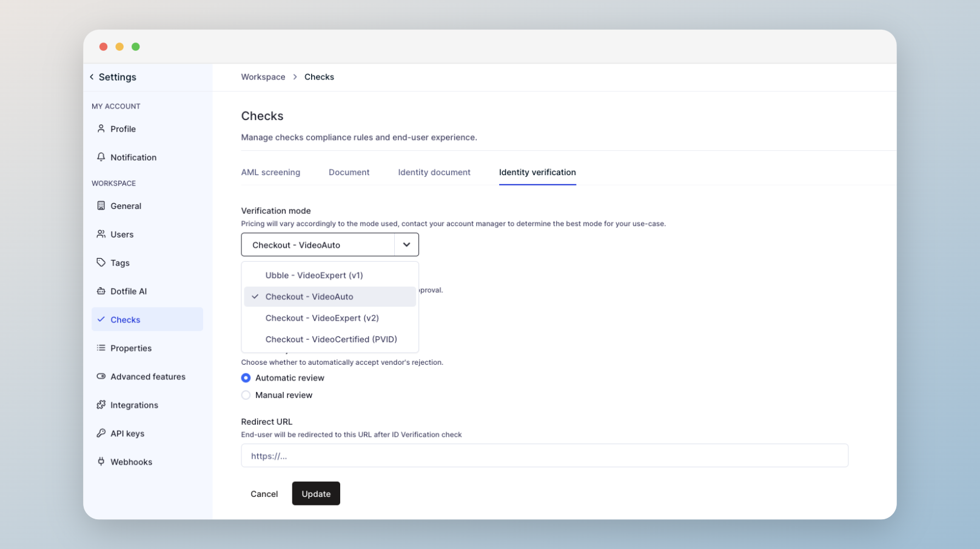Screen dimensions: 980x549
Task: Click the General building icon
Action: (x=101, y=205)
